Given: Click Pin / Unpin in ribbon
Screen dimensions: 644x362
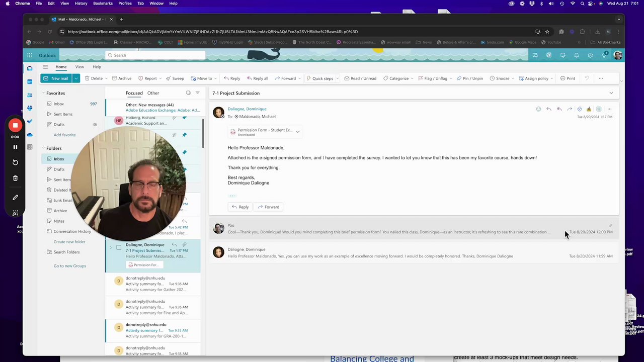Looking at the screenshot, I should click(469, 78).
